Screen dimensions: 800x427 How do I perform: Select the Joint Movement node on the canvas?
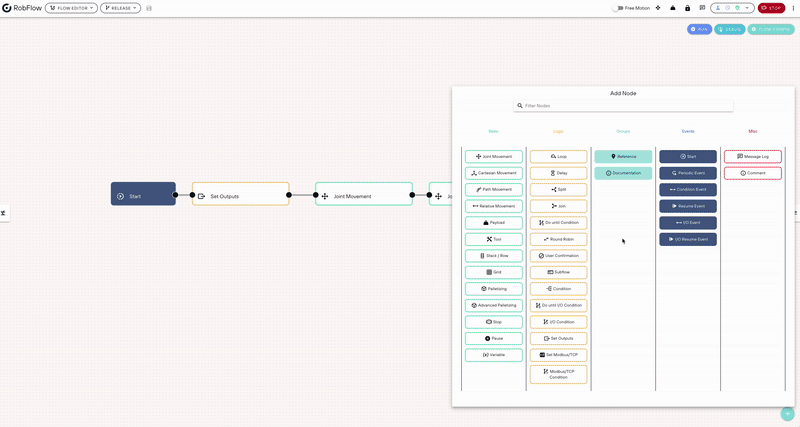pos(364,194)
